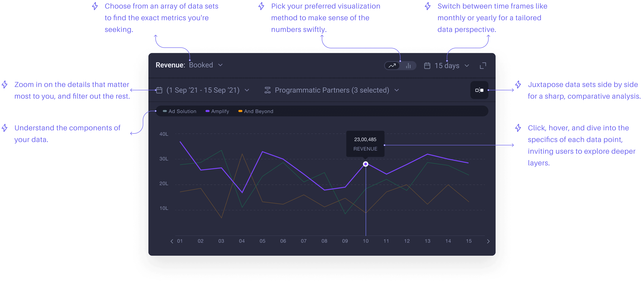The width and height of the screenshot is (644, 284).
Task: Toggle the side-by-side compare button
Action: (479, 90)
